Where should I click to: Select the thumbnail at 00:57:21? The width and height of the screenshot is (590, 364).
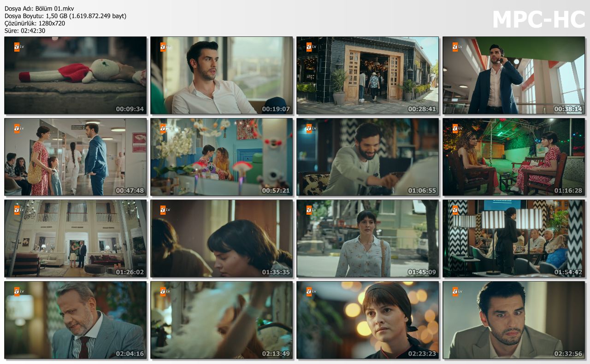pos(222,157)
